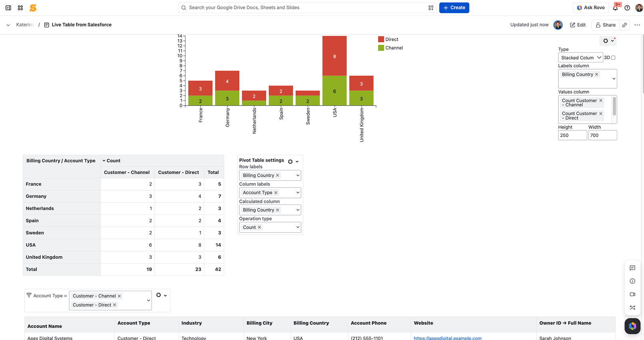Open notifications bell icon
The width and height of the screenshot is (644, 340).
pyautogui.click(x=616, y=8)
